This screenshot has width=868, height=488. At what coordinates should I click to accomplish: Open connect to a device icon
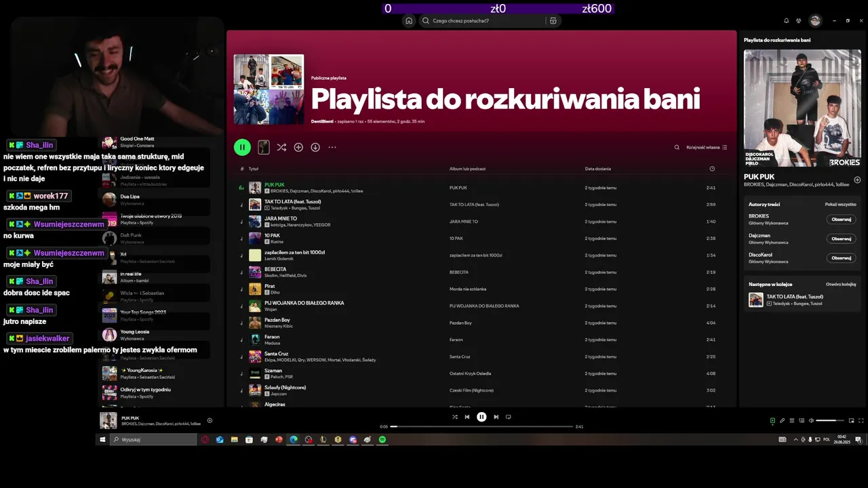coord(801,421)
